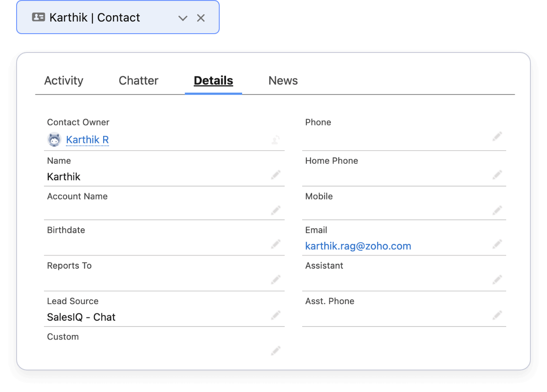
Task: Click the edit pencil beside Mobile
Action: click(497, 210)
